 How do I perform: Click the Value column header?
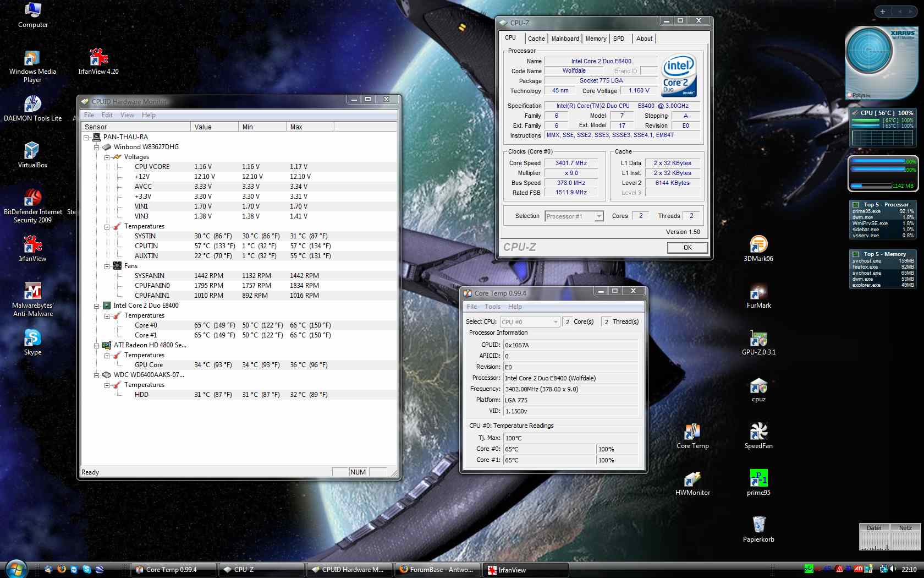[x=215, y=127]
